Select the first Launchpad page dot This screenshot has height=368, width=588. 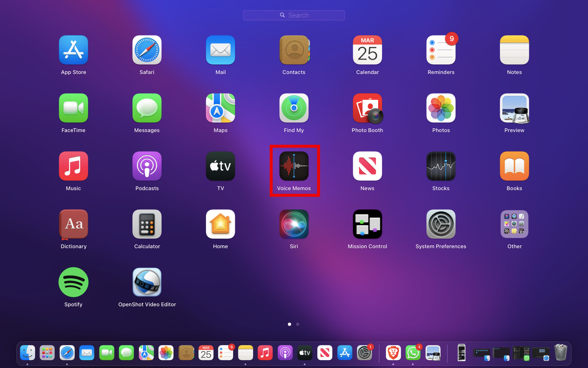[x=290, y=324]
